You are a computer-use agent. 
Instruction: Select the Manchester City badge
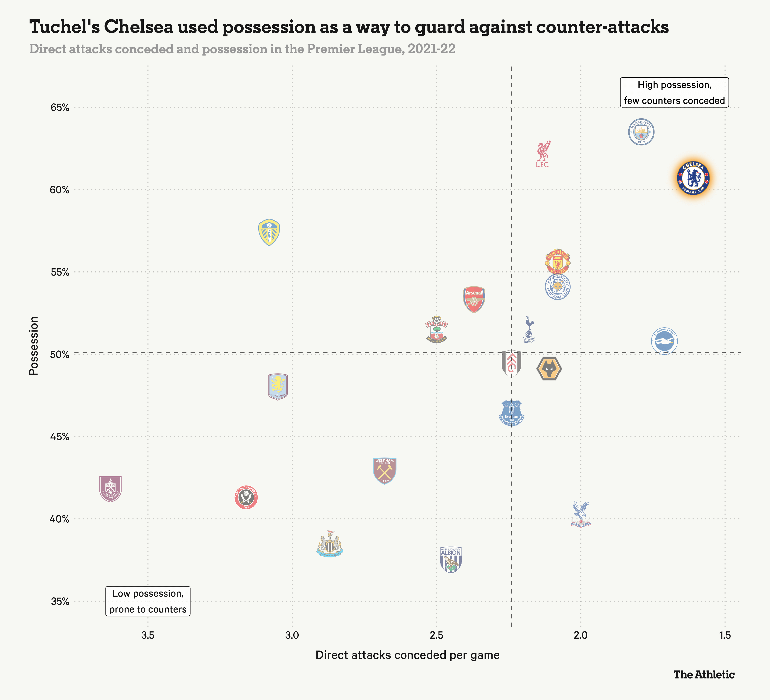click(x=641, y=132)
